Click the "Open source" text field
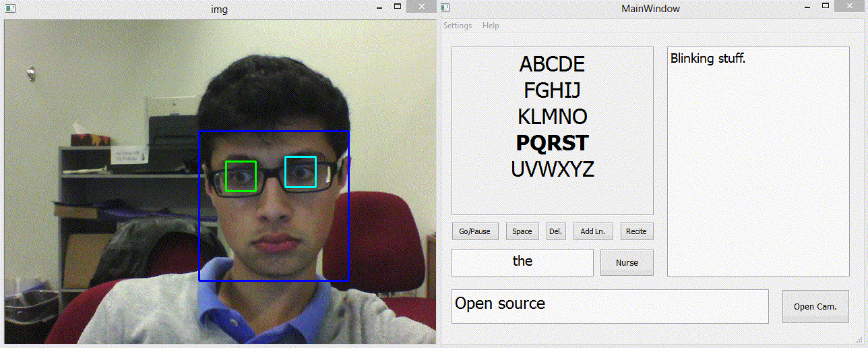Viewport: 868px width, 348px height. pos(609,306)
